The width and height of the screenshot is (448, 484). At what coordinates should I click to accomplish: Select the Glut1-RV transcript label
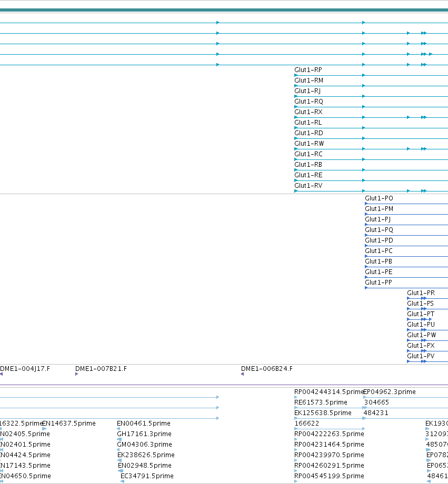(308, 186)
